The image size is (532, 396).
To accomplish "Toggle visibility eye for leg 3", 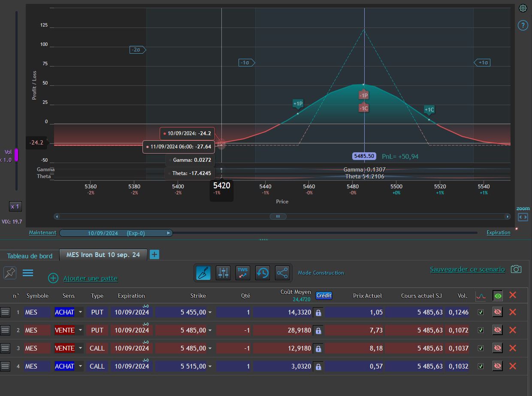I will tap(497, 348).
